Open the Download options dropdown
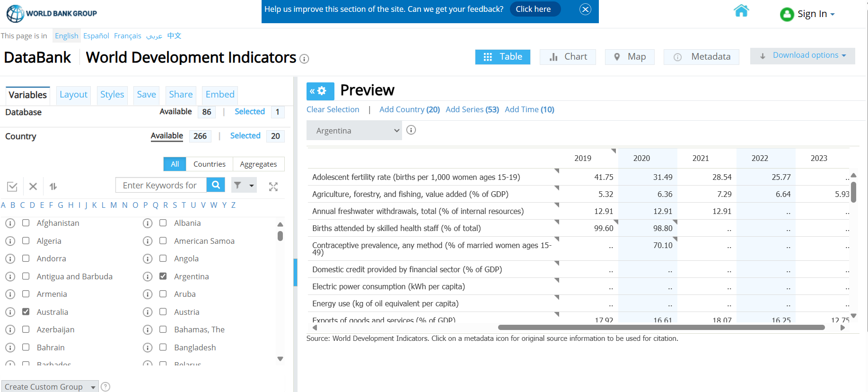868x392 pixels. point(803,56)
